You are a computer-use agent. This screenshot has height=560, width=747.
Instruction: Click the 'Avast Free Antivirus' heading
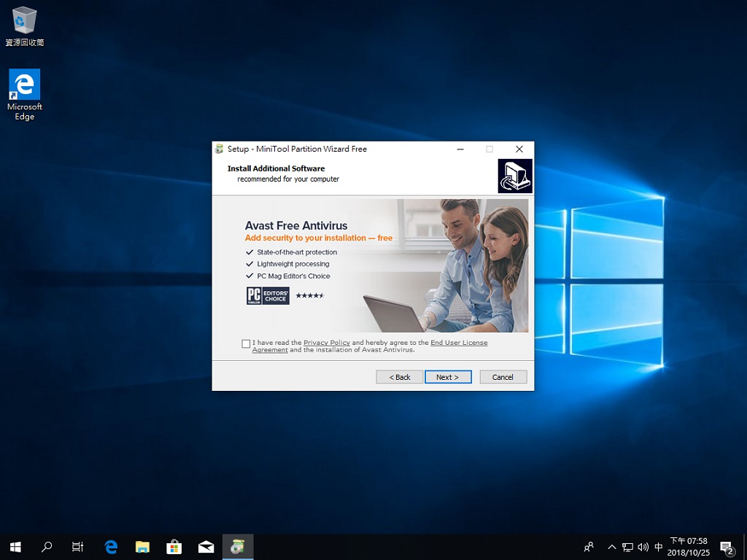point(296,226)
